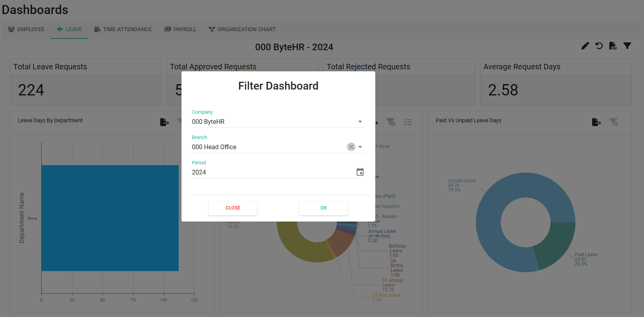Open the Branch field showing 000 Head Office

coord(278,147)
